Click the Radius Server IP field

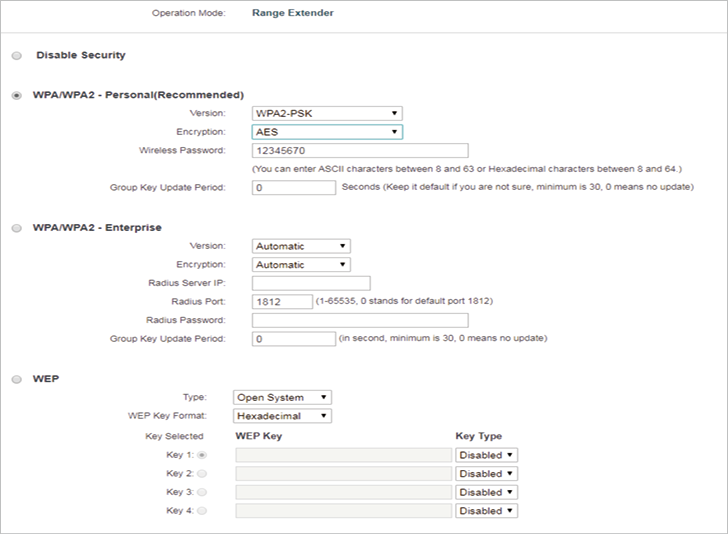click(x=311, y=283)
